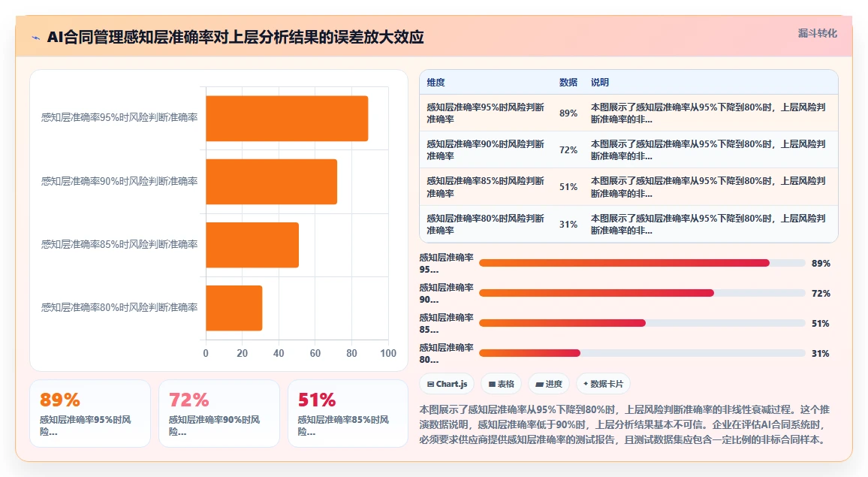Image resolution: width=868 pixels, height=477 pixels.
Task: Click the 31% percentage beside progress bar
Action: (x=821, y=354)
